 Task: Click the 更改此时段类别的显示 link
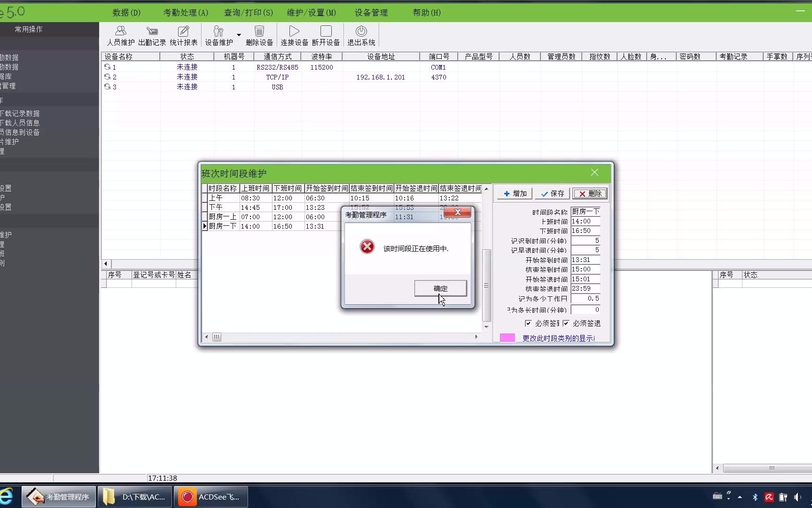click(559, 338)
